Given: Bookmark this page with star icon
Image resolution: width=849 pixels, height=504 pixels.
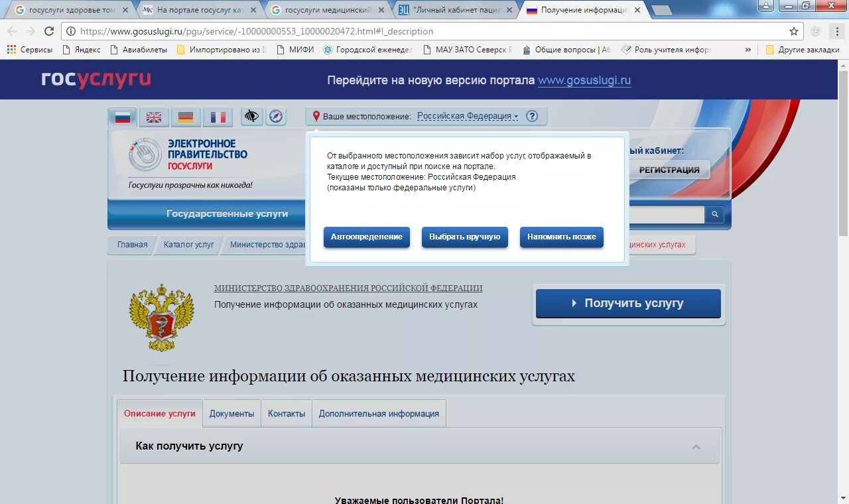Looking at the screenshot, I should click(x=793, y=31).
